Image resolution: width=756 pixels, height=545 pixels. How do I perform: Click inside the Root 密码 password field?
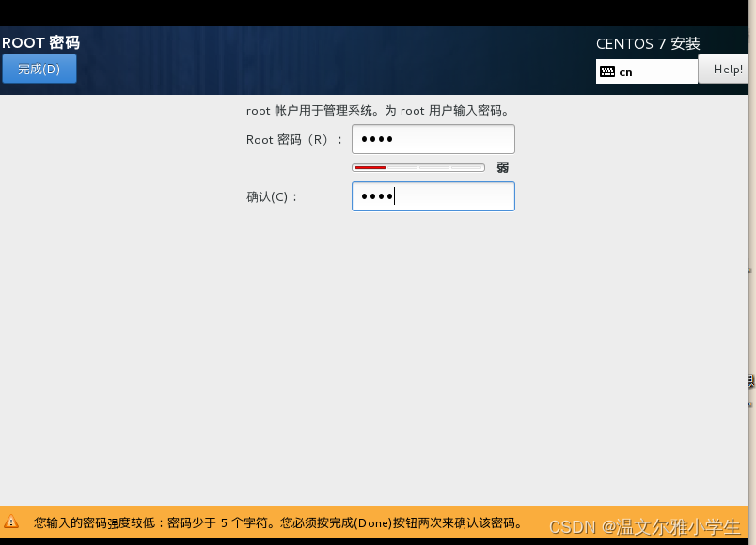coord(433,138)
